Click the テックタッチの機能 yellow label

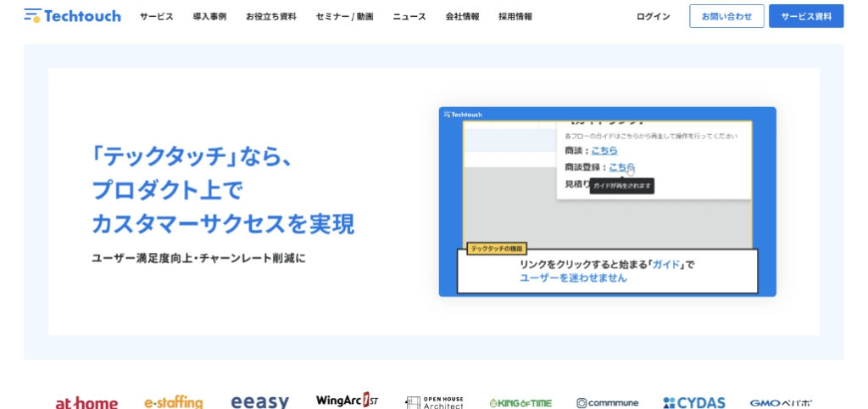coord(497,249)
